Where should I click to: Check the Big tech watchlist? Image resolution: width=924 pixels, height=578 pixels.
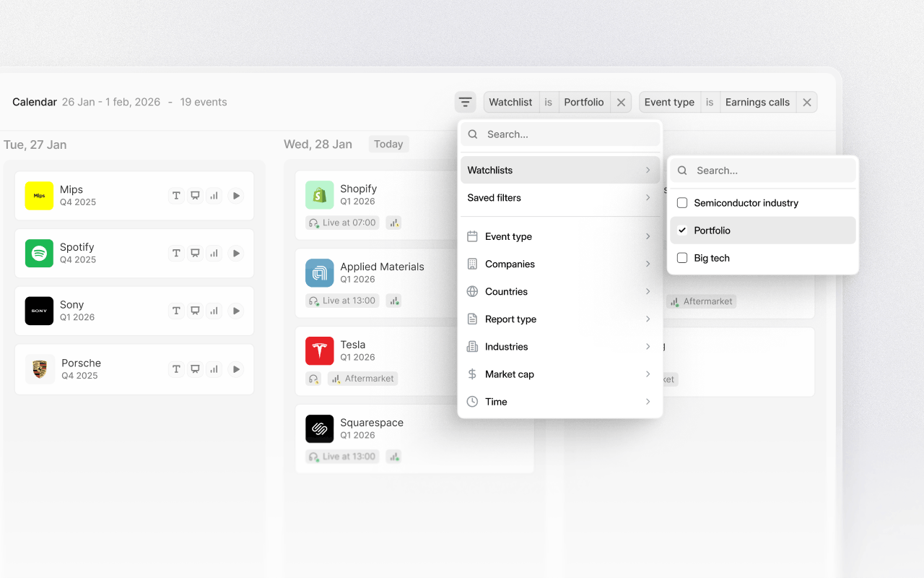(682, 258)
